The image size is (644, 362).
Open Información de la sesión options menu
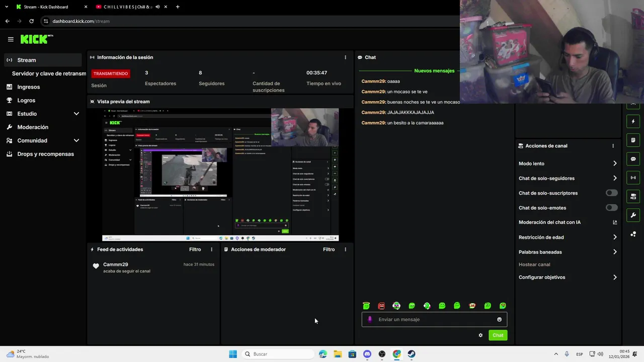click(x=345, y=57)
